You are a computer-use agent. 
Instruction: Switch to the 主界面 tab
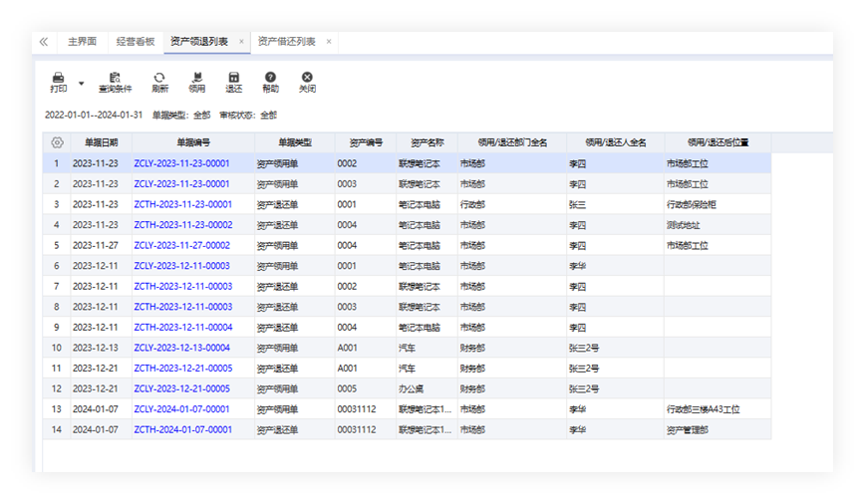coord(82,42)
